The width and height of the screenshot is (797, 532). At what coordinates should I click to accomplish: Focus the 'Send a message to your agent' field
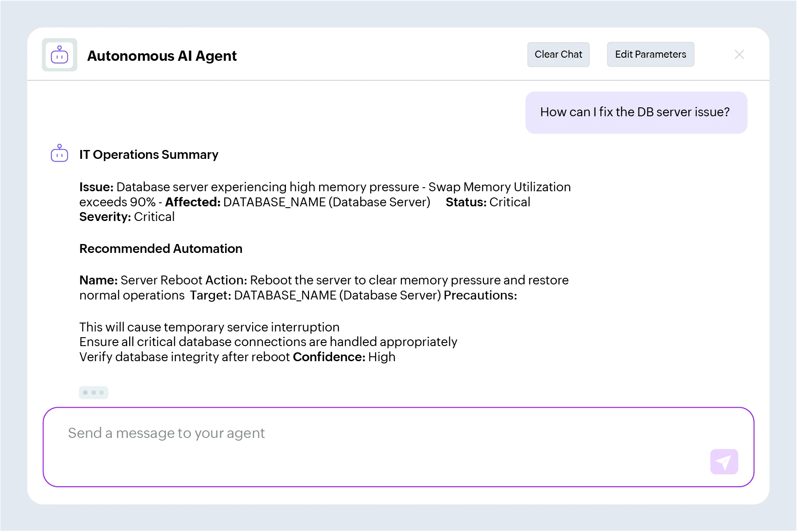(x=398, y=447)
